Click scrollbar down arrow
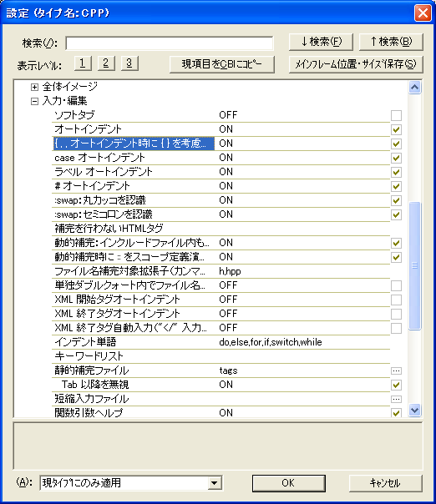The height and width of the screenshot is (504, 436). (415, 411)
